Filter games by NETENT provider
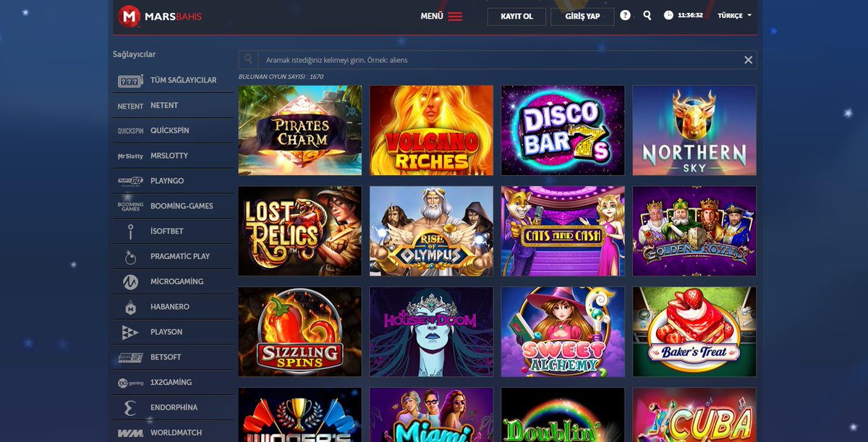Viewport: 868px width, 442px height. click(164, 106)
